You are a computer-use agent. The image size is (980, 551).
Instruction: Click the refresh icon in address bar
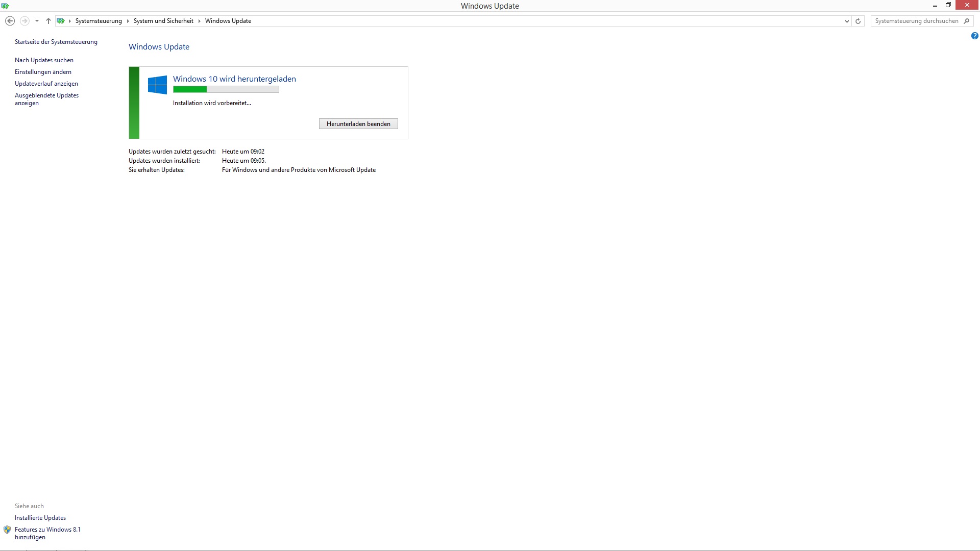click(x=858, y=21)
